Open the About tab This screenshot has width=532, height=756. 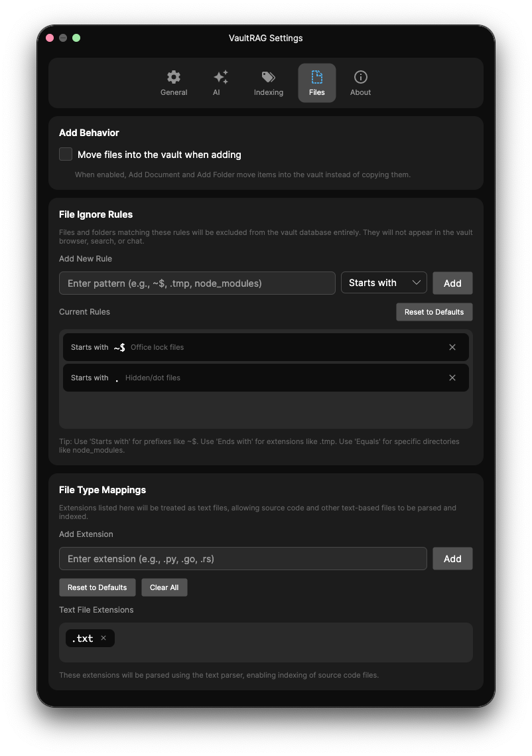click(360, 83)
